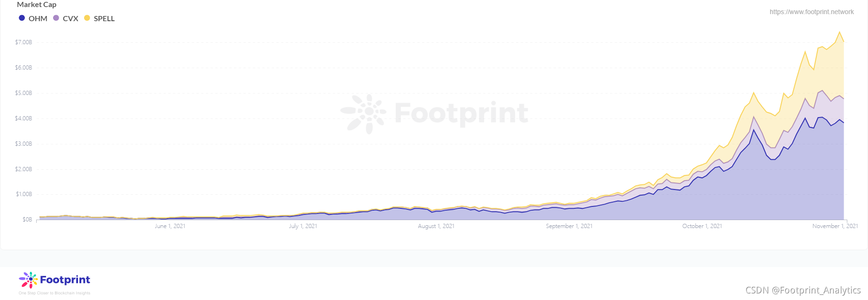Click the CVX legend label
This screenshot has width=868, height=300.
[70, 18]
